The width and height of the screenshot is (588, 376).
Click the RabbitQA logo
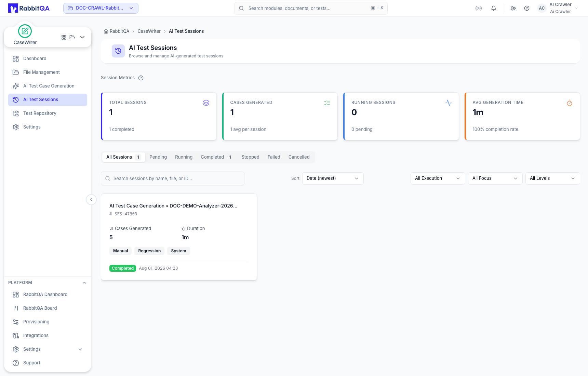pyautogui.click(x=29, y=8)
